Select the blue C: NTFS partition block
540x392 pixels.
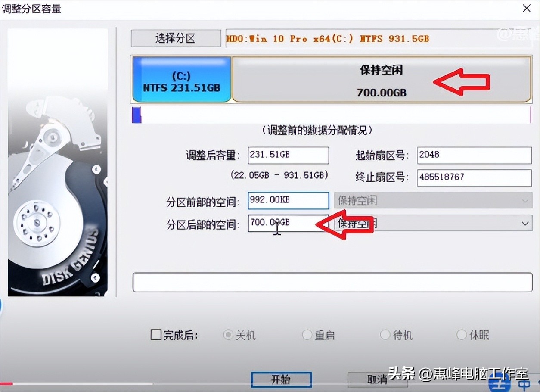tap(182, 79)
